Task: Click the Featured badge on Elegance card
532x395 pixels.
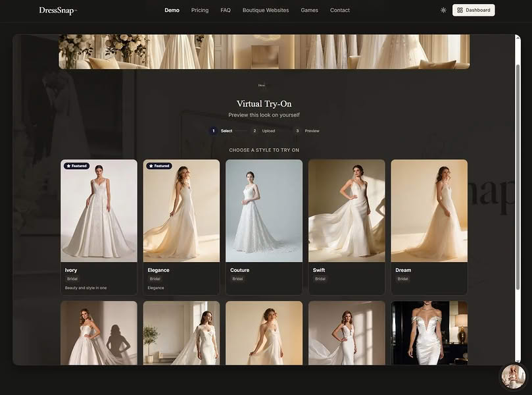Action: 159,166
